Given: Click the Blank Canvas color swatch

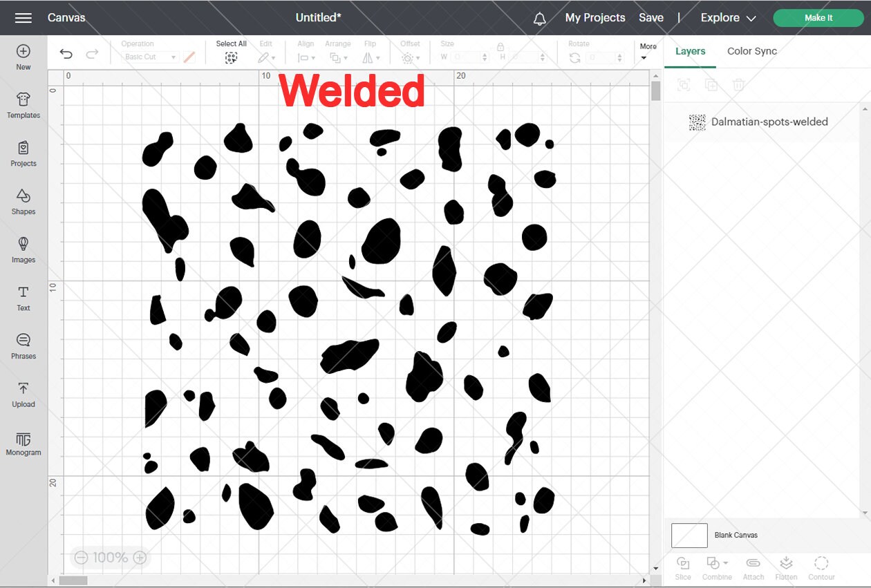Looking at the screenshot, I should [x=689, y=534].
